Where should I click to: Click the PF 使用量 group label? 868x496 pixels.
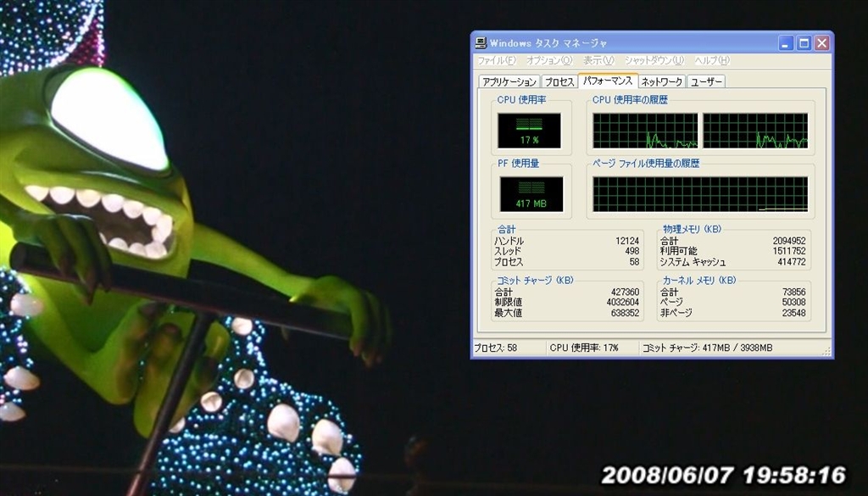(518, 164)
